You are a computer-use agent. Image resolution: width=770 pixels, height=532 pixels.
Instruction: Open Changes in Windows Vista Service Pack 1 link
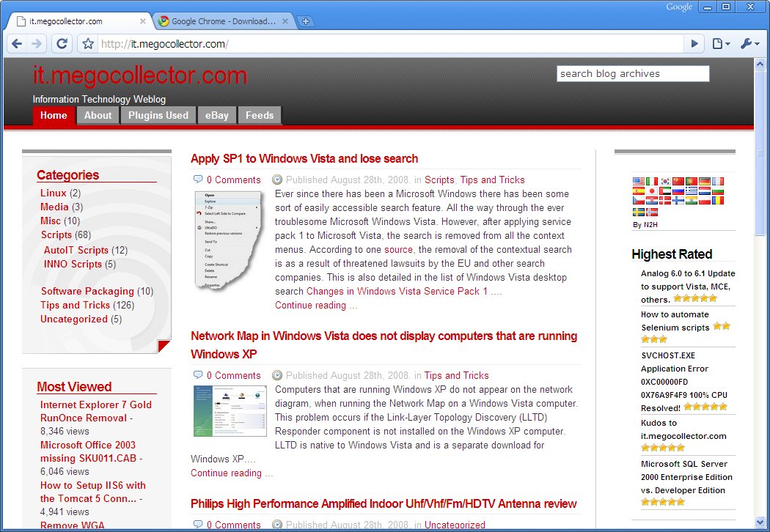[397, 291]
